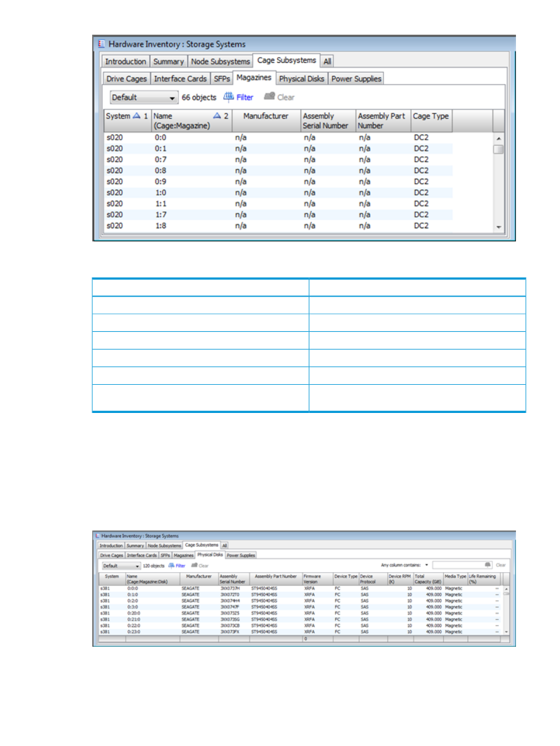Click DC2 cage type in row 0:0
This screenshot has height=746, width=560.
[421, 137]
